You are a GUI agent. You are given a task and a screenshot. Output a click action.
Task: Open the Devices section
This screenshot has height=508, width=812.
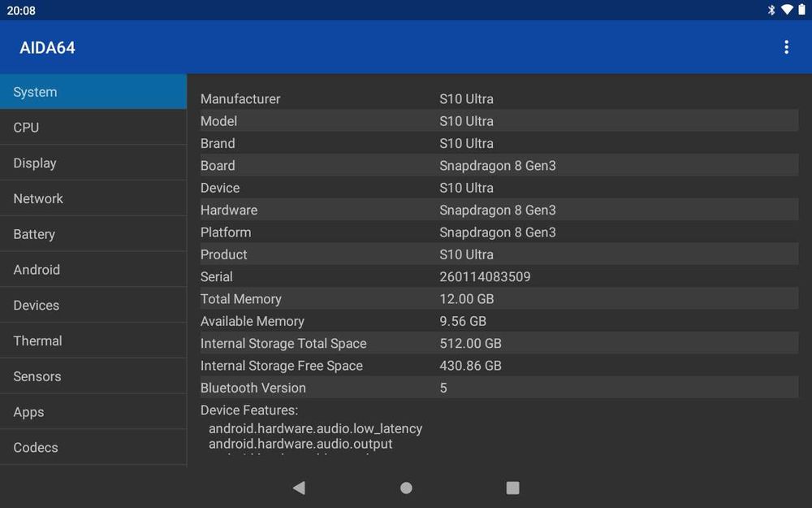click(93, 306)
